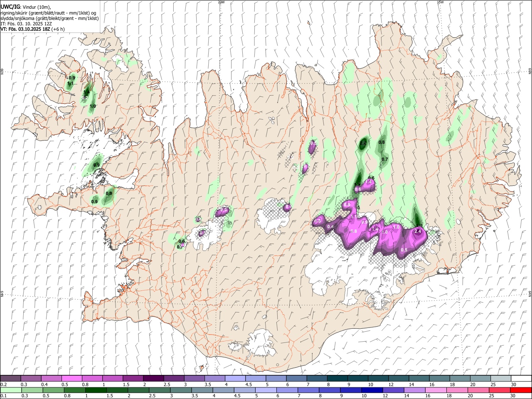Select the darkest purple 2 swatch in snow legend
This screenshot has height=399, width=532.
coord(153,379)
